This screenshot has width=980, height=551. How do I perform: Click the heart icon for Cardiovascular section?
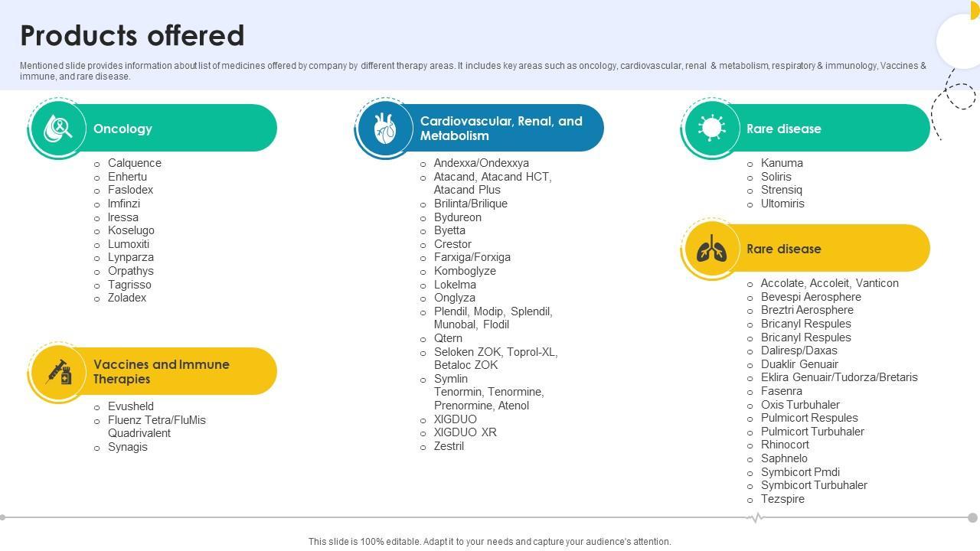tap(384, 129)
